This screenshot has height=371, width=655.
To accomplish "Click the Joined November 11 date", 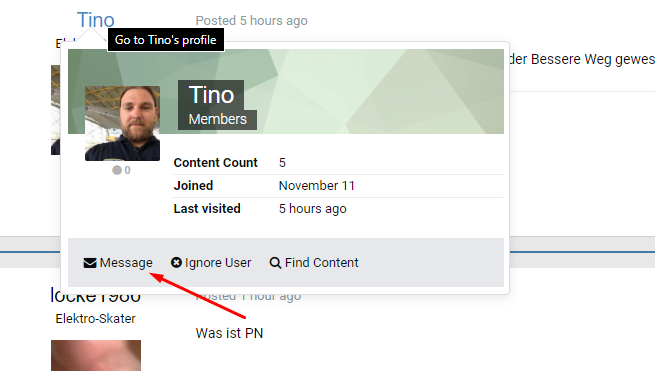I will (317, 186).
